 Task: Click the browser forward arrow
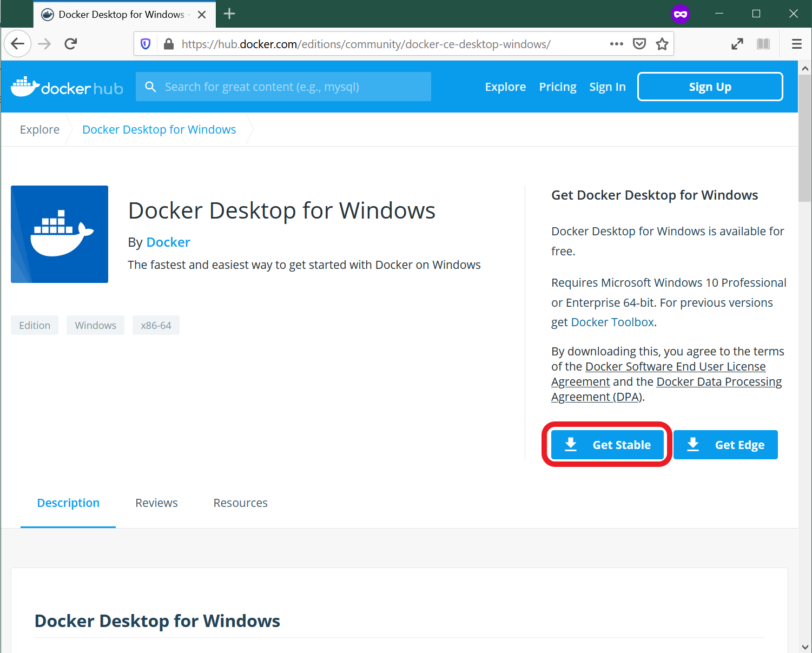point(44,44)
